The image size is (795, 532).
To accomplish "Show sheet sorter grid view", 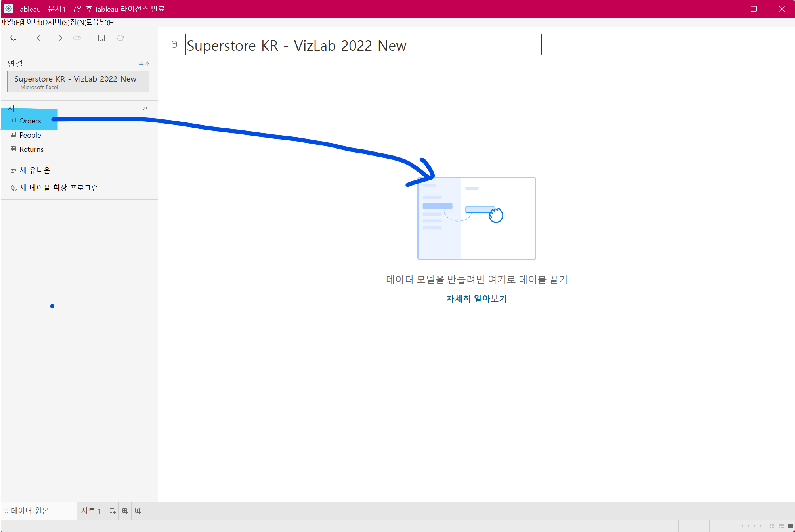I will tap(772, 526).
